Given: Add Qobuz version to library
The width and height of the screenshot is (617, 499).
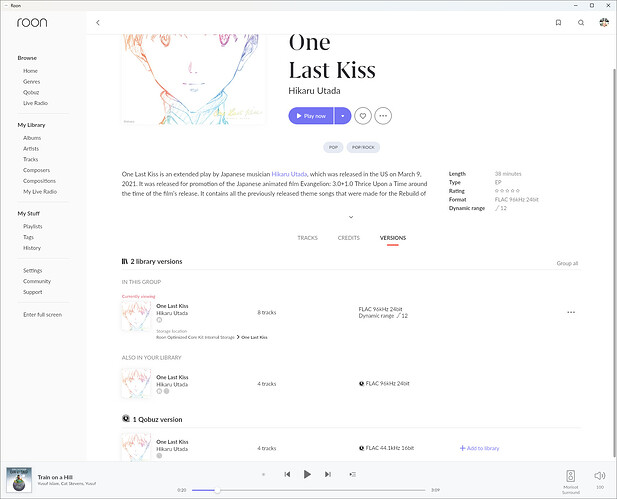Looking at the screenshot, I should 479,448.
